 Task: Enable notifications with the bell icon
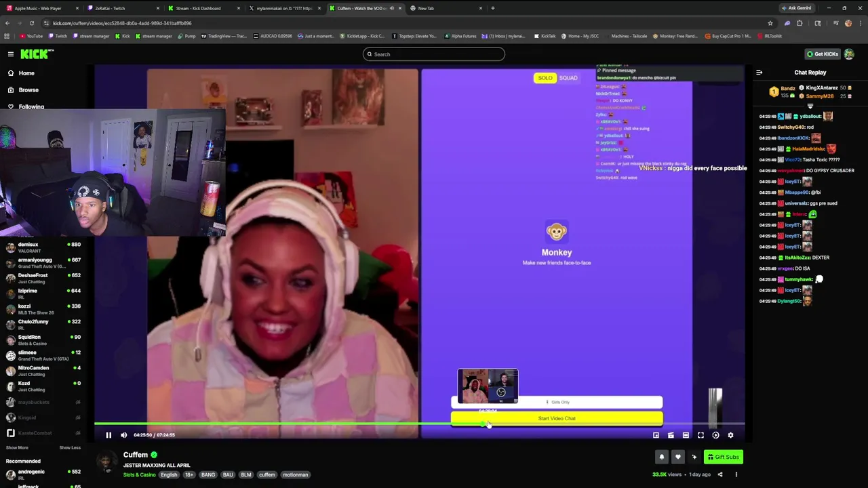click(x=662, y=457)
